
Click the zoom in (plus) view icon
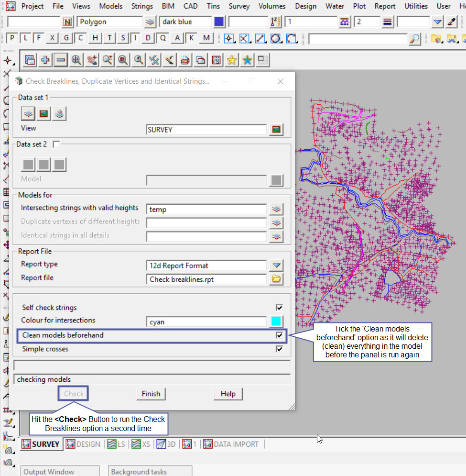coord(45,60)
